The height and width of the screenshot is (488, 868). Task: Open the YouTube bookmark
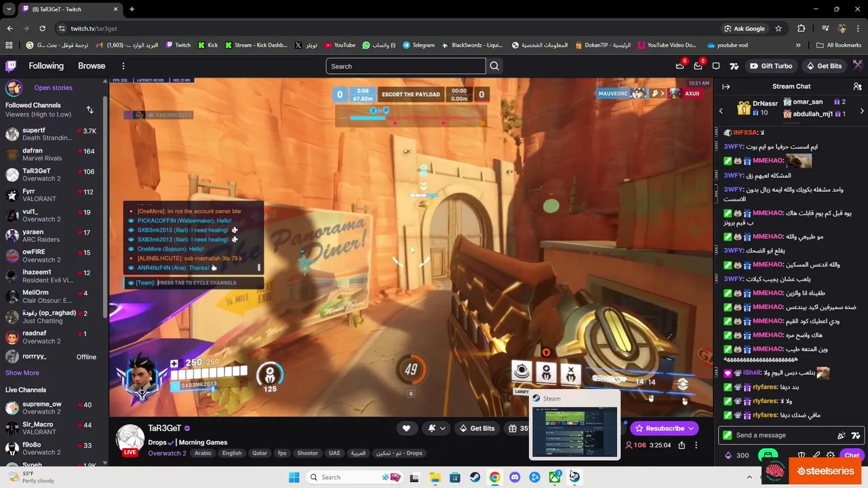[x=340, y=45]
